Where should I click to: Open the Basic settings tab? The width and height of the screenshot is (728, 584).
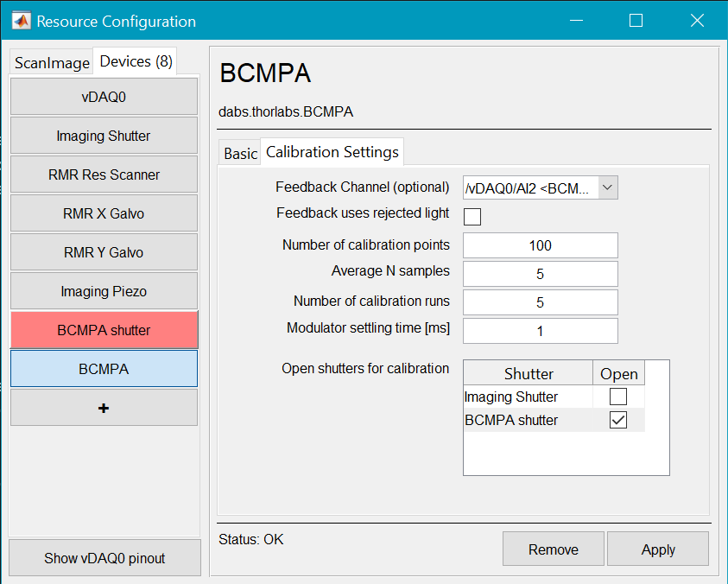[240, 153]
